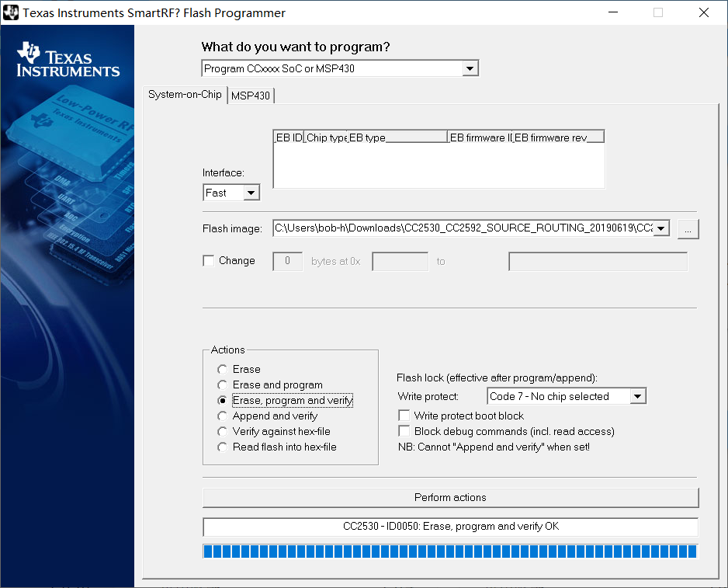Click the EB firmware ID column header
728x588 pixels.
[x=480, y=137]
